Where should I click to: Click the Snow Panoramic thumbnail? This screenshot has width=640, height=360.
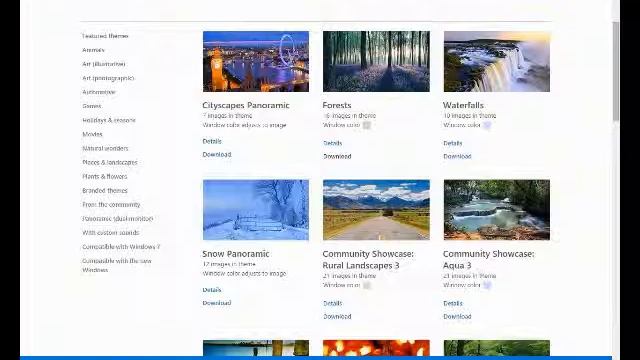pos(256,210)
